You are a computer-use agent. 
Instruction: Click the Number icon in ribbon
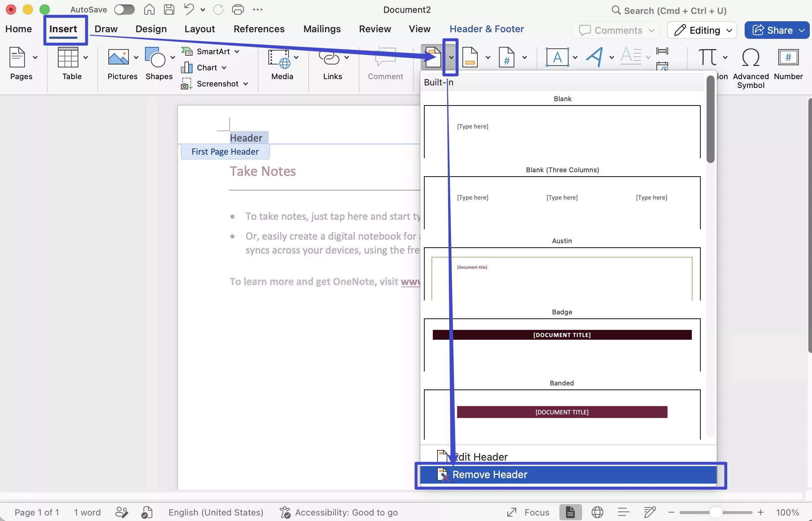788,58
